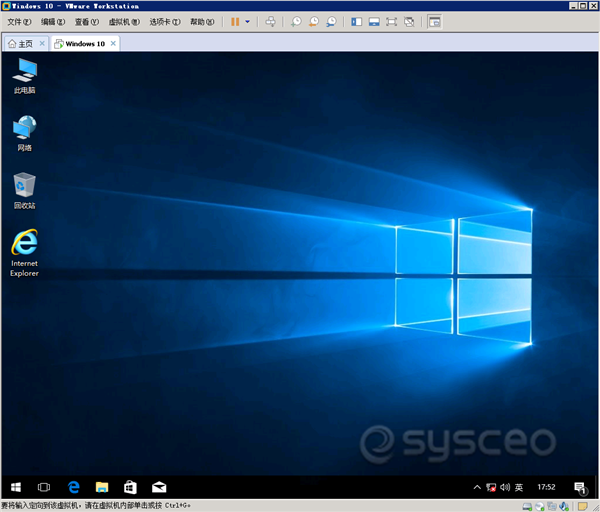Minimize the VMware Workstation window

pos(573,6)
